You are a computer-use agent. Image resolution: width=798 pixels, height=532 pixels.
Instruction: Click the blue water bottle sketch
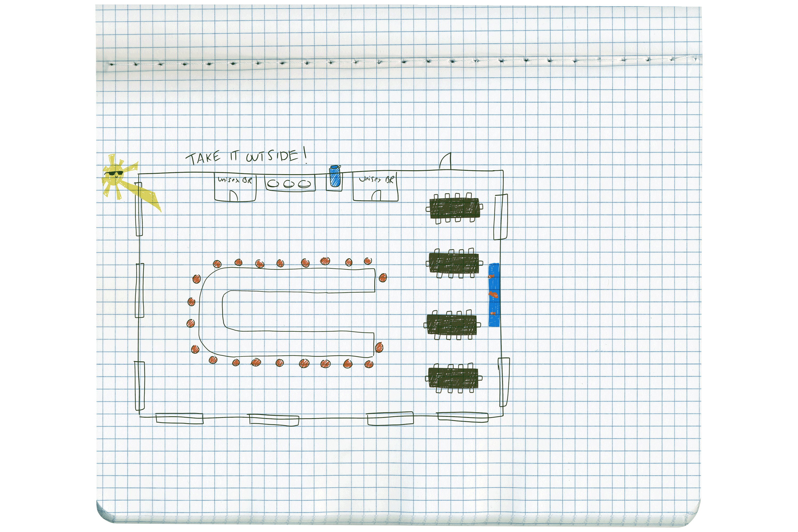tap(335, 176)
